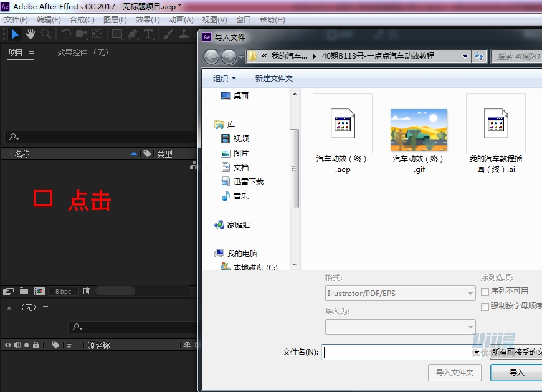Click the trash delete icon
Image resolution: width=542 pixels, height=392 pixels.
coord(87,291)
